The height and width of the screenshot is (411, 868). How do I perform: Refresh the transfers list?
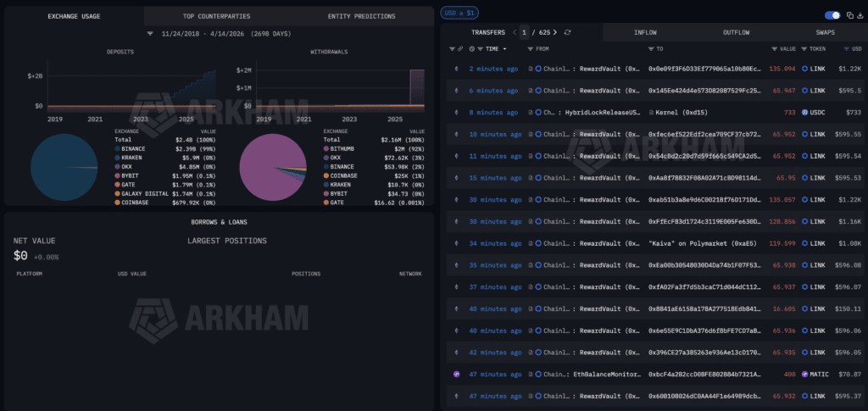(x=567, y=33)
